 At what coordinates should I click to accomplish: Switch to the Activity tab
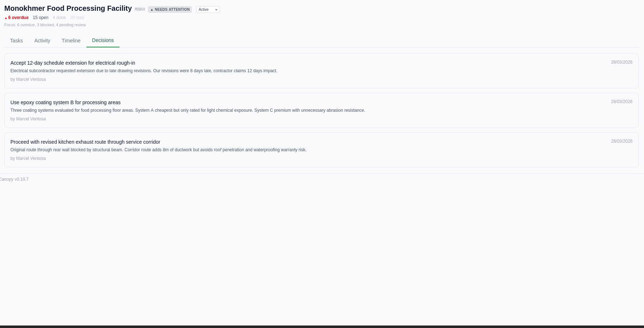pos(42,41)
